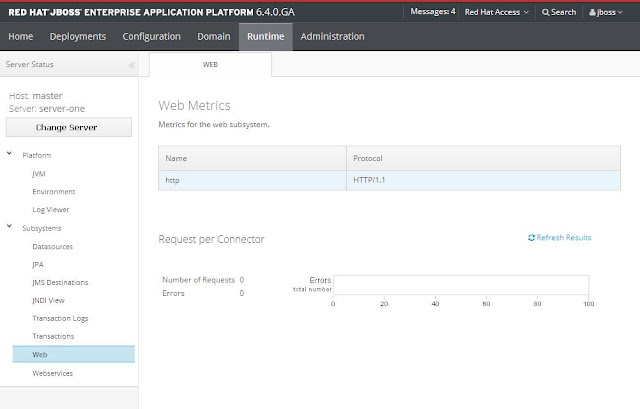Viewport: 640px width, 409px height.
Task: Open the Red Hat Access dropdown
Action: click(x=496, y=12)
